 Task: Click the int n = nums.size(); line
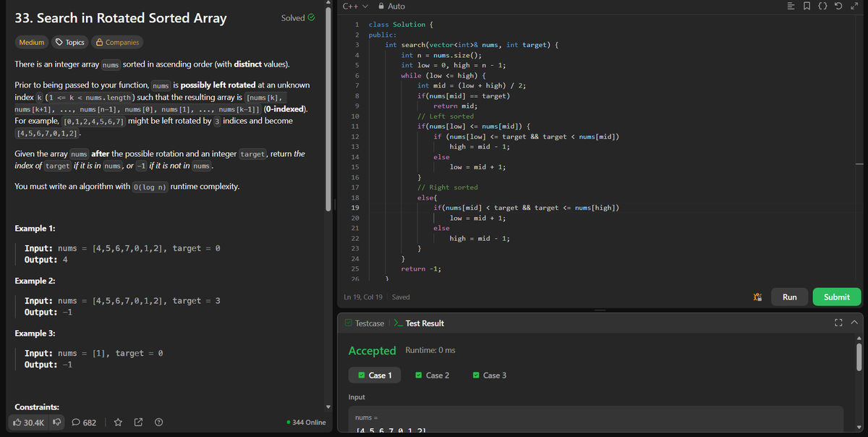tap(441, 55)
